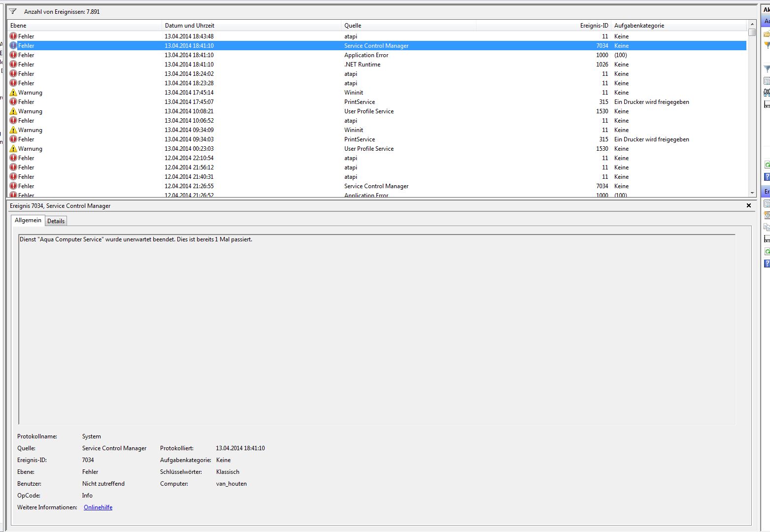Click 'User Profile Service' source at 10:08:21
Viewport: 770px width, 532px height.
[369, 111]
